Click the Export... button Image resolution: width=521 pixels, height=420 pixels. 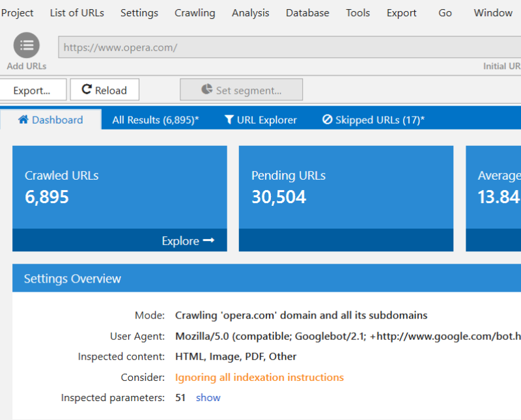[33, 90]
